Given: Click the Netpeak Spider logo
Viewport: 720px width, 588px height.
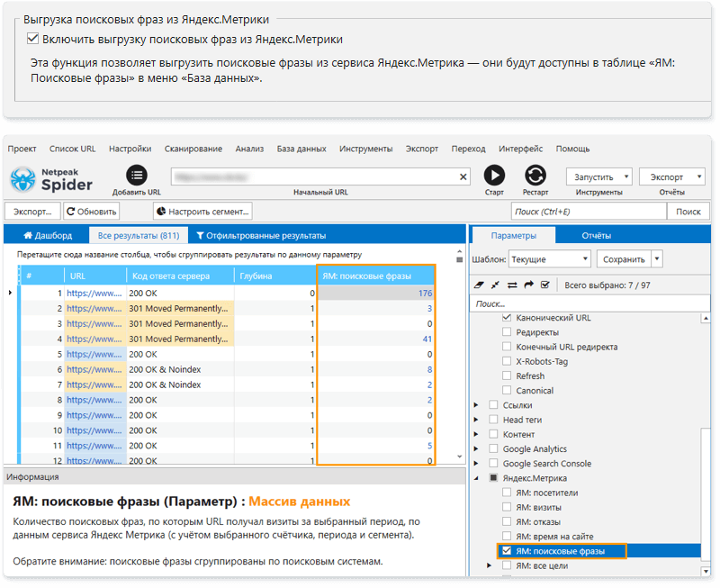Looking at the screenshot, I should point(51,179).
